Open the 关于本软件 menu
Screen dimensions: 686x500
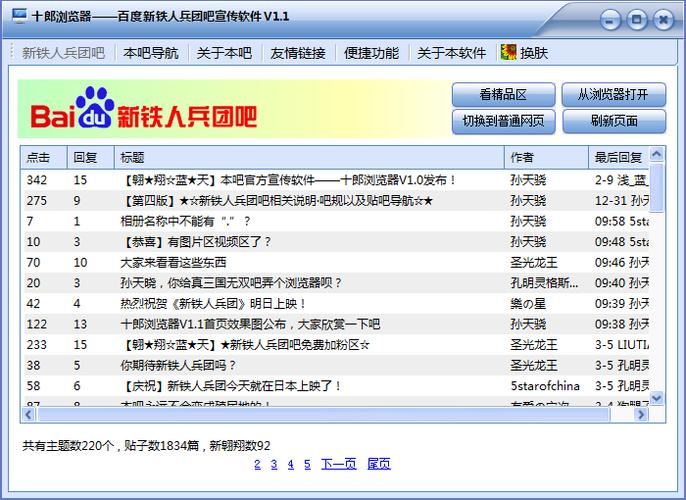click(452, 53)
